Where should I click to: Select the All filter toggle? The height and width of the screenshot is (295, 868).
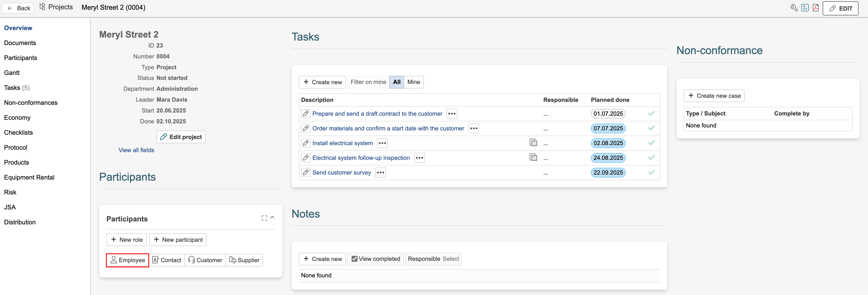point(397,82)
